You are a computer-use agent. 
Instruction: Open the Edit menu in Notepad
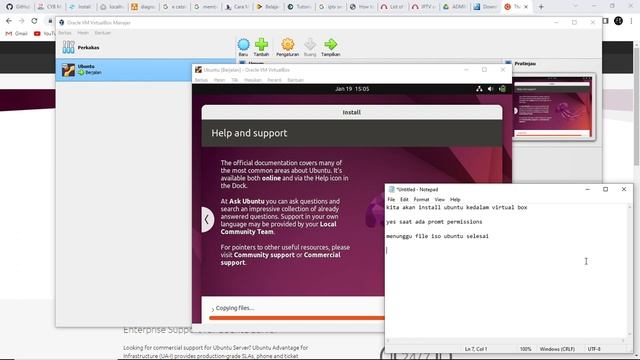point(404,199)
